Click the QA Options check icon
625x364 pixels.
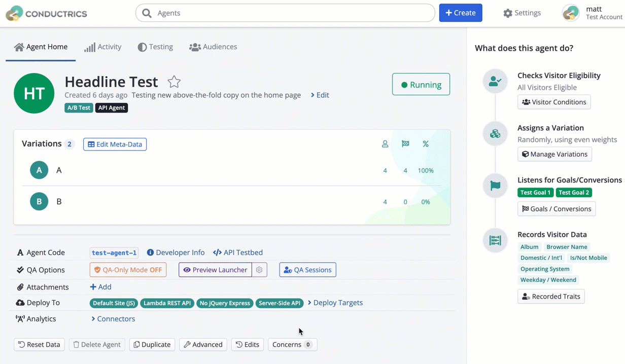point(20,270)
